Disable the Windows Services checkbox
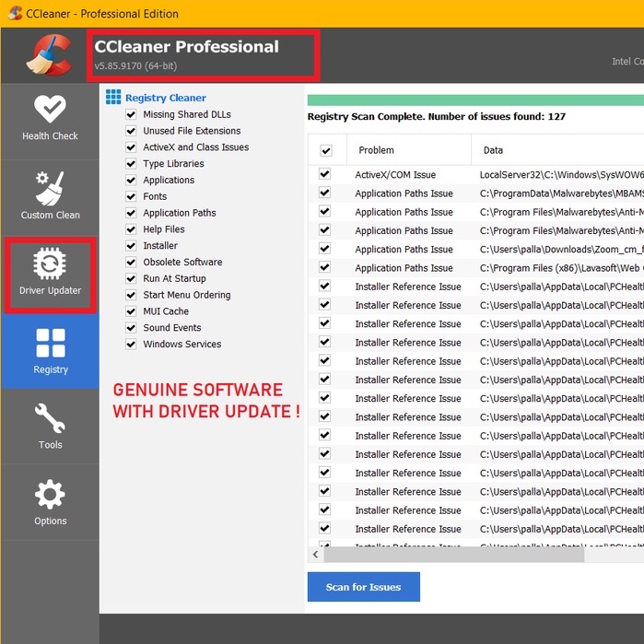644x644 pixels. [131, 344]
